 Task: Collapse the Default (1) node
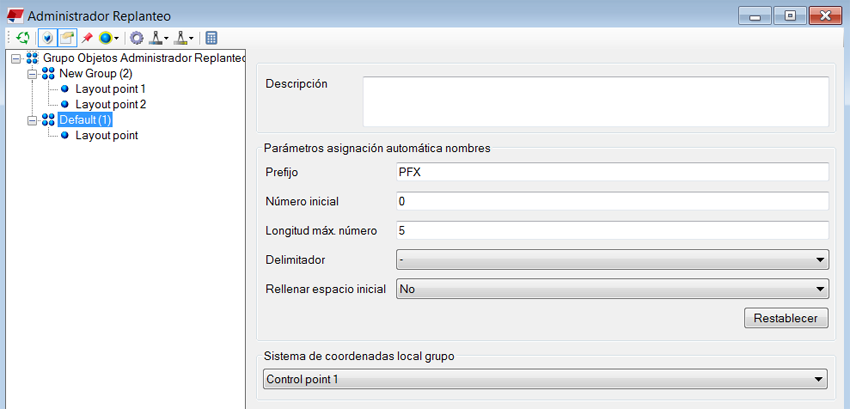click(32, 119)
